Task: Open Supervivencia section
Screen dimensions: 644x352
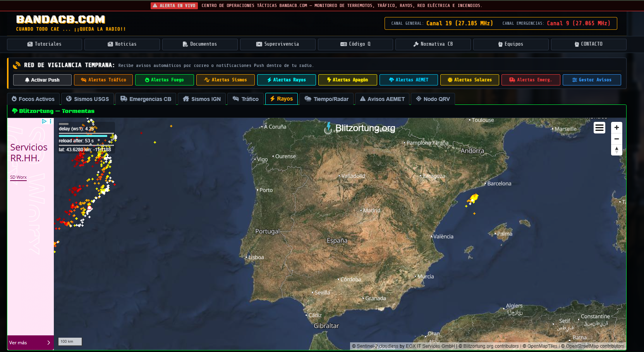Action: point(278,44)
